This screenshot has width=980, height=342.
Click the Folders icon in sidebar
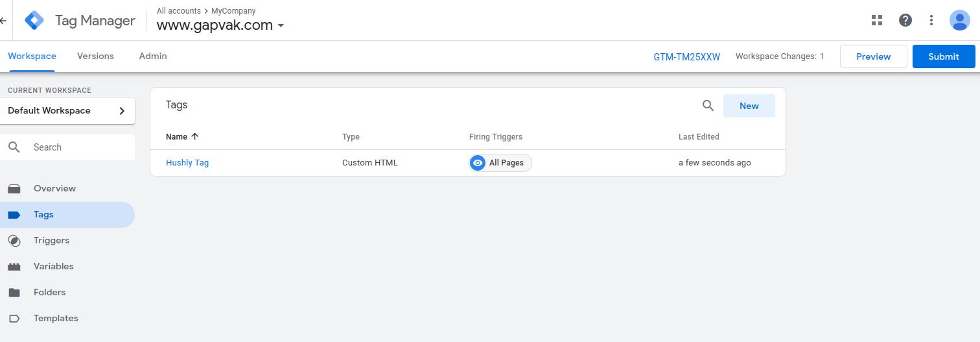pyautogui.click(x=14, y=293)
